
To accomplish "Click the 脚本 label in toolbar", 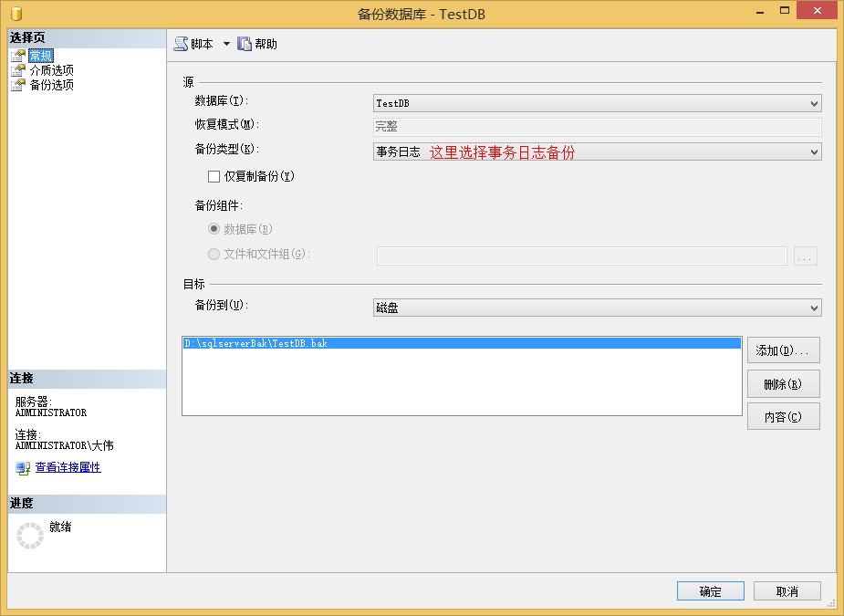I will (x=202, y=44).
